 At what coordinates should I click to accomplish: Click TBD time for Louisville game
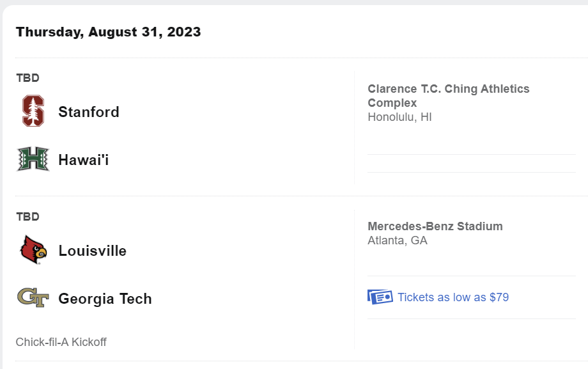click(27, 217)
